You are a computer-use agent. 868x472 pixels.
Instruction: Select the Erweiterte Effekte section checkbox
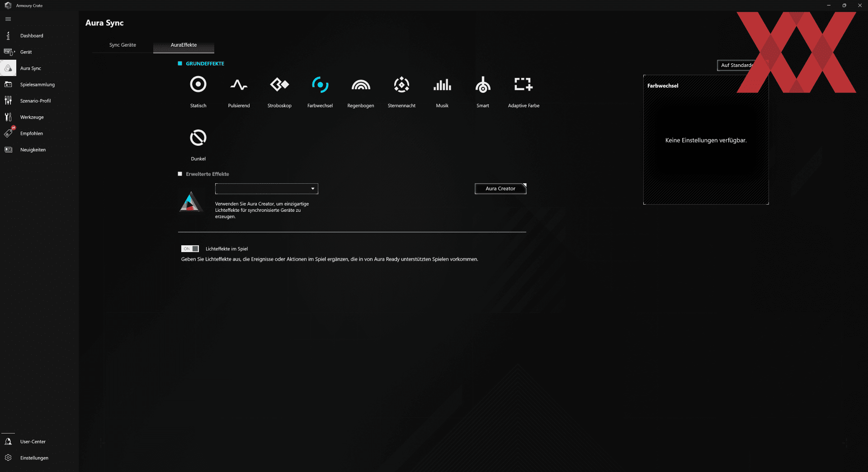click(180, 174)
